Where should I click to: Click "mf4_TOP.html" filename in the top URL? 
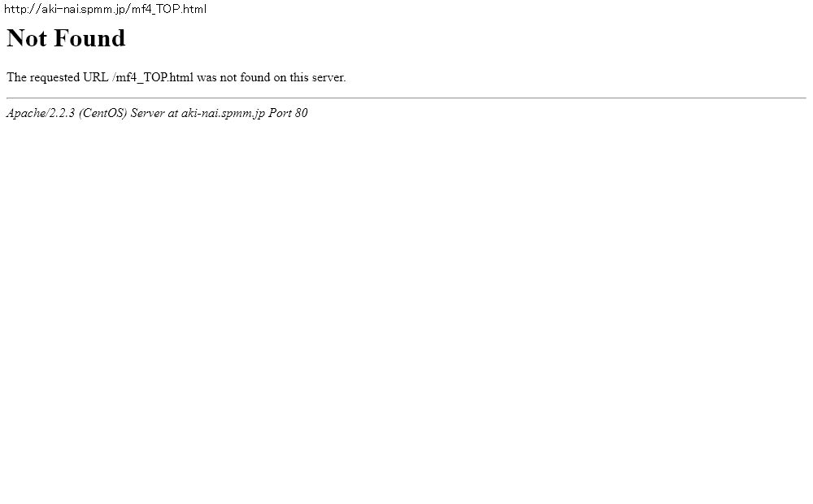click(x=169, y=9)
